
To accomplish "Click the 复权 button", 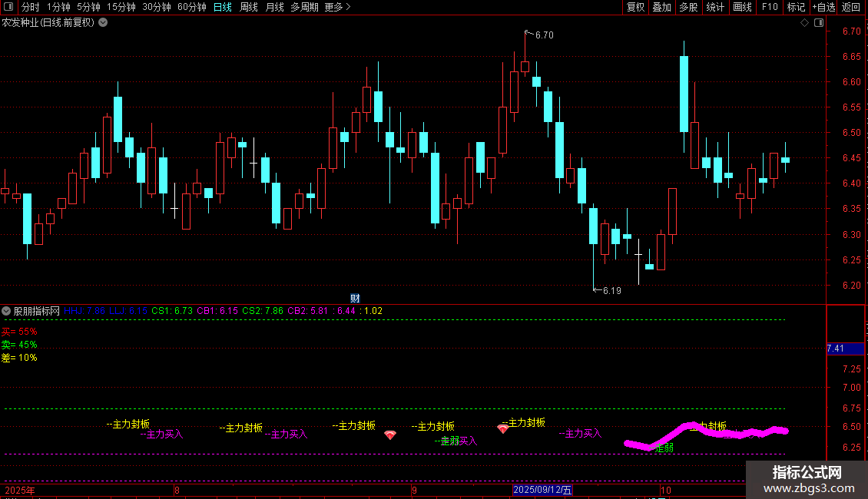I will 635,7.
